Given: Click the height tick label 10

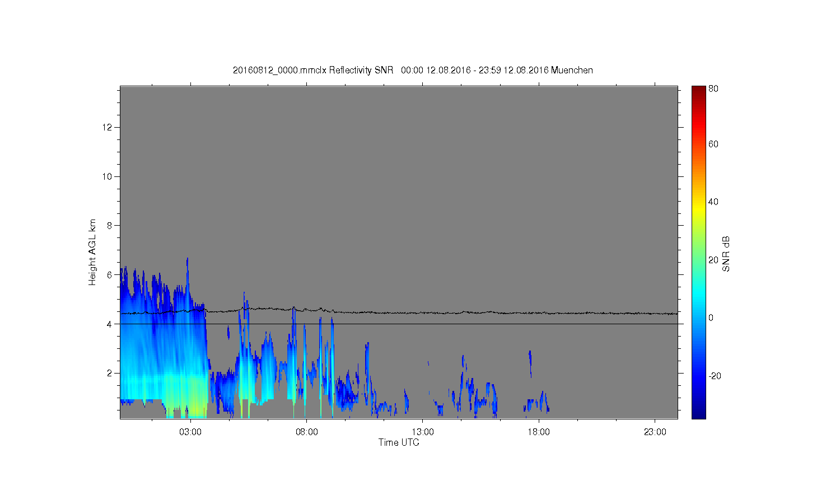Looking at the screenshot, I should tap(108, 176).
